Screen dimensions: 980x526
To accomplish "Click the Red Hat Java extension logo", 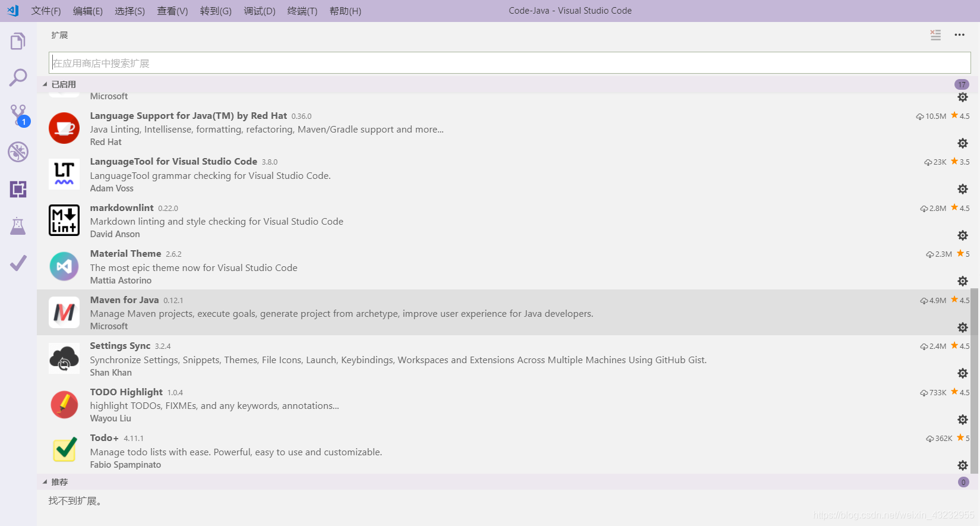I will [x=64, y=128].
